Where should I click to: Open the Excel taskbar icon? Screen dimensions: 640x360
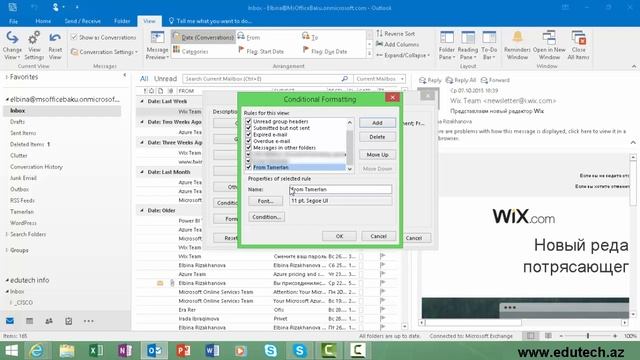tap(96, 350)
